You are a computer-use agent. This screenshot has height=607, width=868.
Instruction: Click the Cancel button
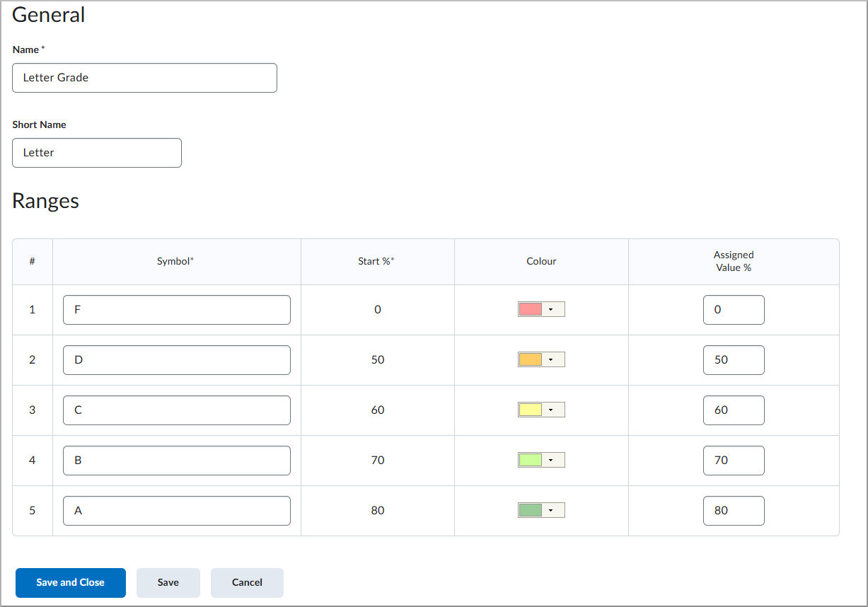[247, 583]
